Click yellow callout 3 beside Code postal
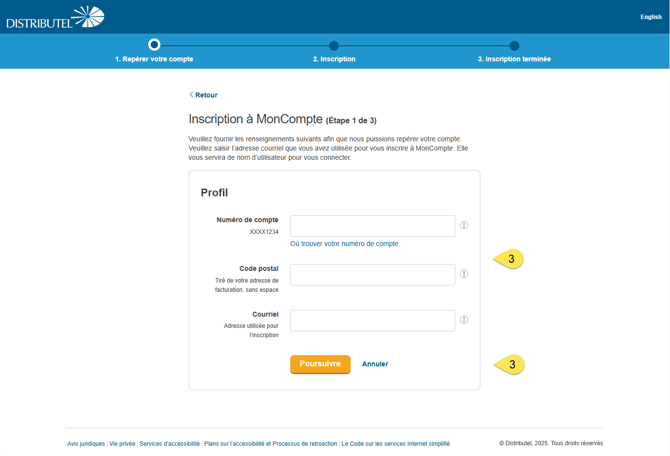 point(510,260)
